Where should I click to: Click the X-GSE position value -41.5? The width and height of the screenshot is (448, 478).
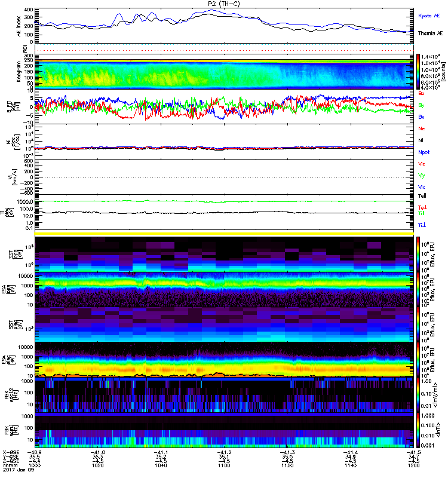click(413, 452)
